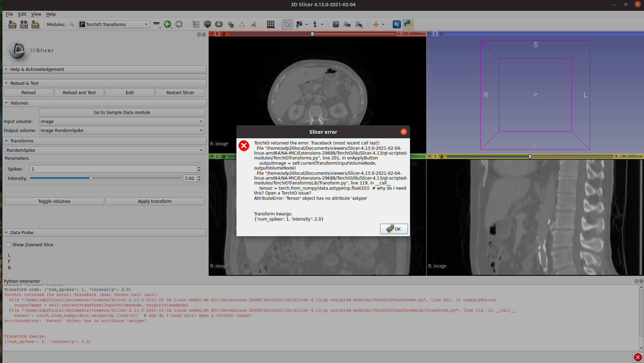Click the next module arrow icon
Viewport: 644px width, 363px height.
click(179, 24)
